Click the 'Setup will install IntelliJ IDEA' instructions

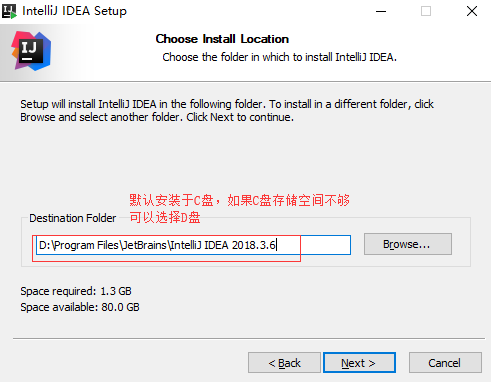[x=227, y=111]
